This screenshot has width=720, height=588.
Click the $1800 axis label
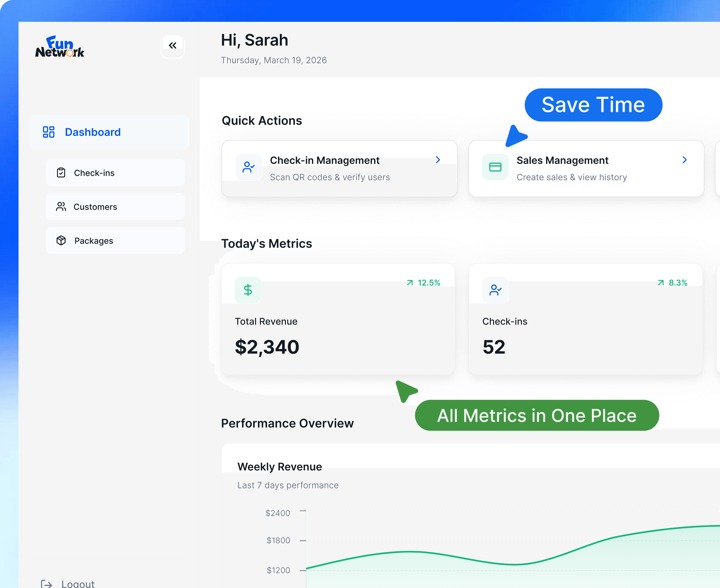(x=278, y=540)
